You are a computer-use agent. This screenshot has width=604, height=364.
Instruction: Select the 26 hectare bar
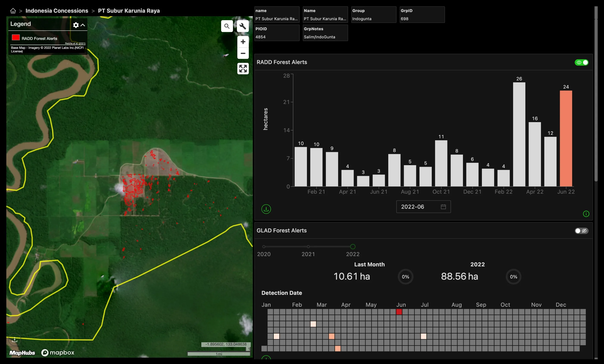click(x=519, y=134)
